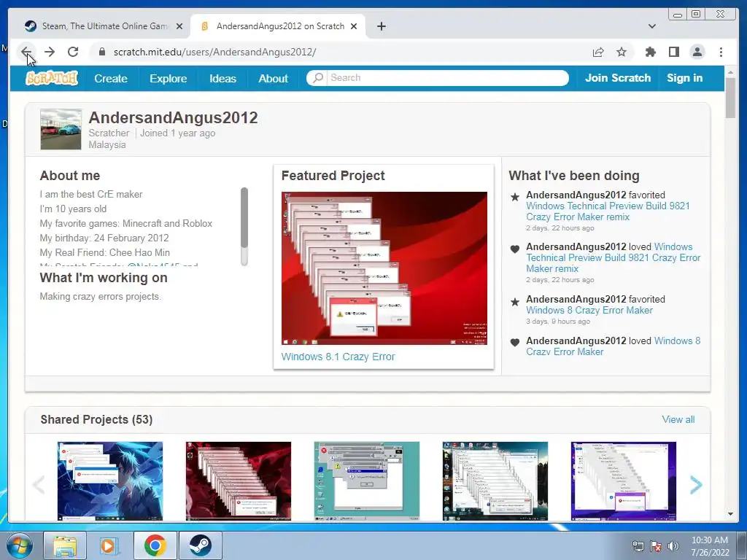Image resolution: width=747 pixels, height=560 pixels.
Task: Click the Scratch logo
Action: [x=52, y=78]
